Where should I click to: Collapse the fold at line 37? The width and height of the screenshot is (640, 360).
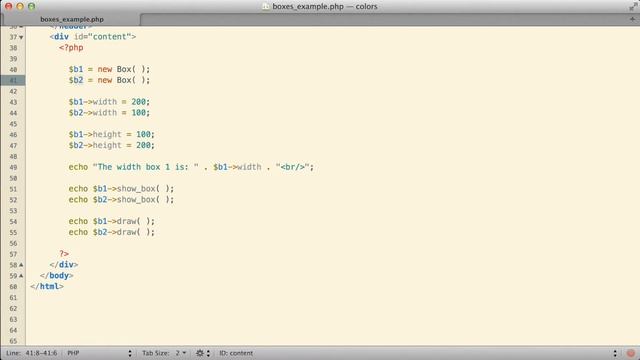click(x=21, y=37)
